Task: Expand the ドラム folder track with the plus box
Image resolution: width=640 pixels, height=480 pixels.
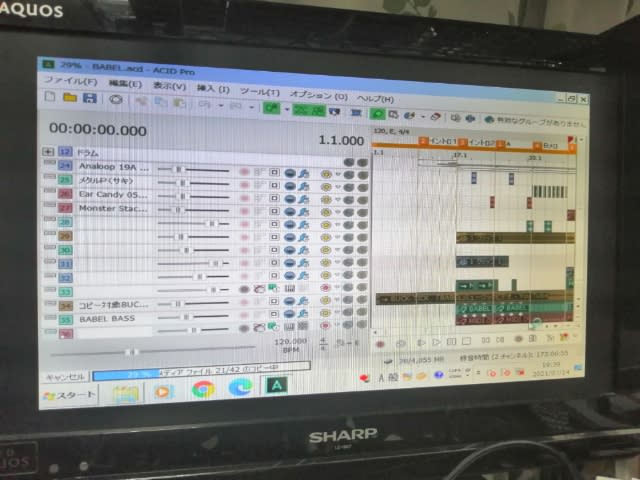Action: point(48,151)
